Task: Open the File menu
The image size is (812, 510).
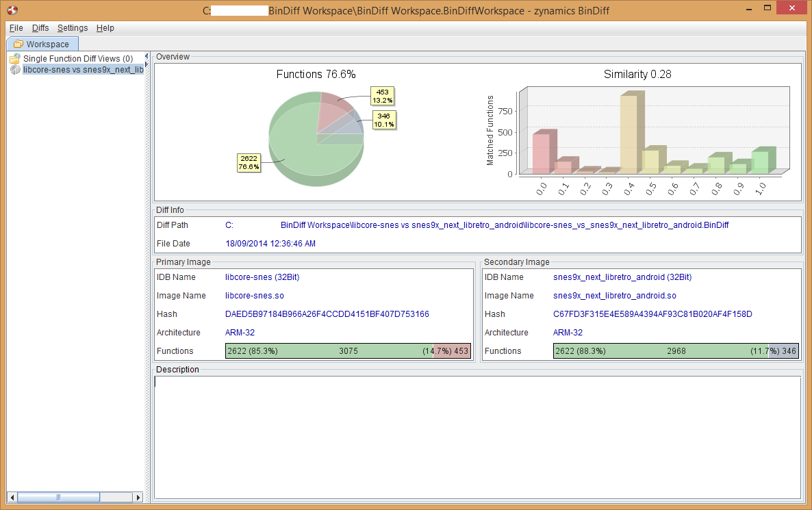Action: click(x=16, y=28)
